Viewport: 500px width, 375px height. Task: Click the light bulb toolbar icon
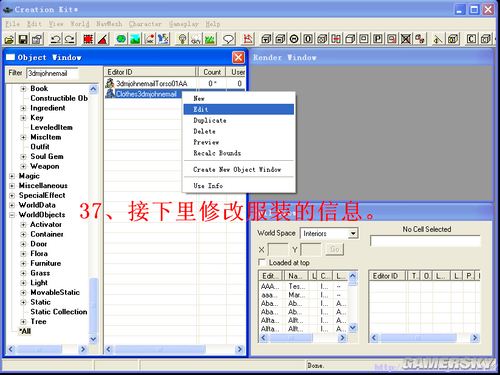pos(182,39)
